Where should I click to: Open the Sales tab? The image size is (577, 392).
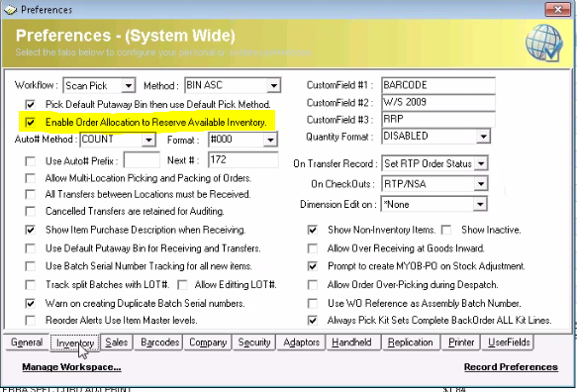click(116, 343)
